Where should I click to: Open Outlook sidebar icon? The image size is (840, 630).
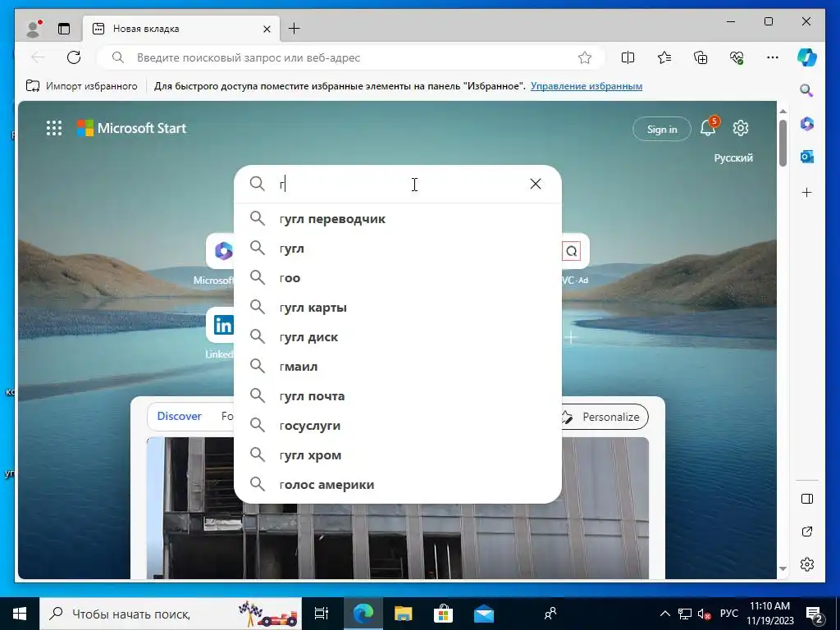(x=807, y=157)
